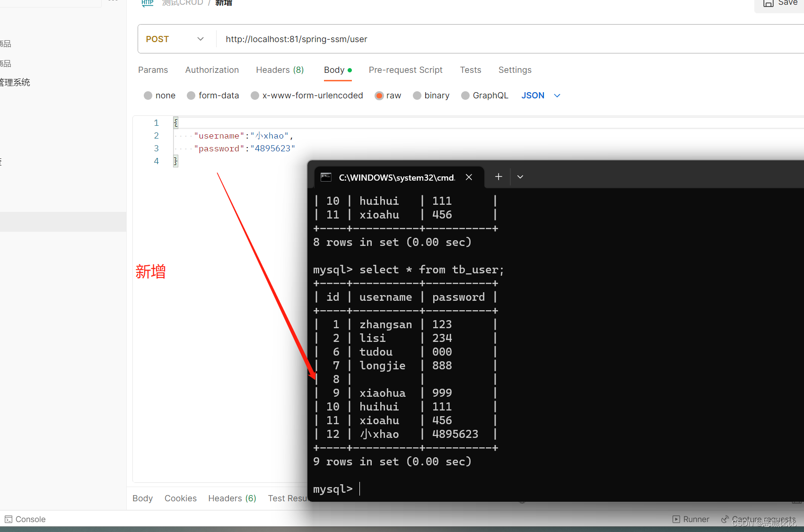This screenshot has width=804, height=532.
Task: Click the HTTP request type icon
Action: (x=148, y=3)
